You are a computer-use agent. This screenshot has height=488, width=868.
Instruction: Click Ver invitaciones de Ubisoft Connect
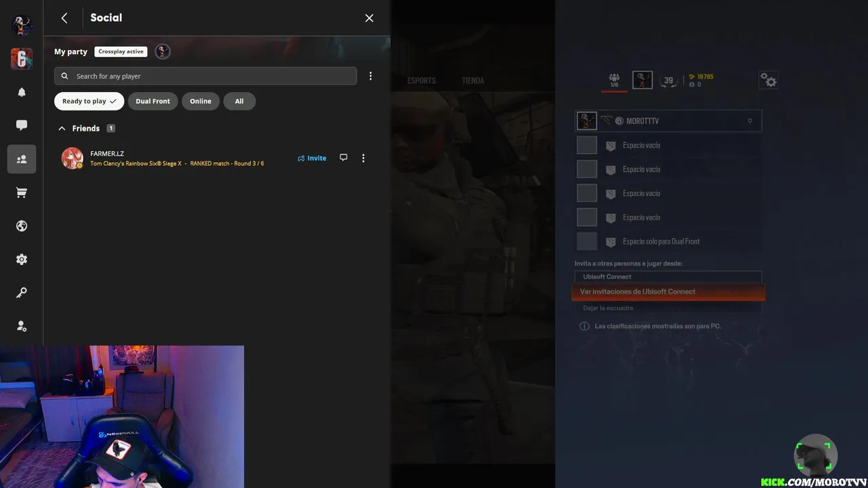(669, 291)
